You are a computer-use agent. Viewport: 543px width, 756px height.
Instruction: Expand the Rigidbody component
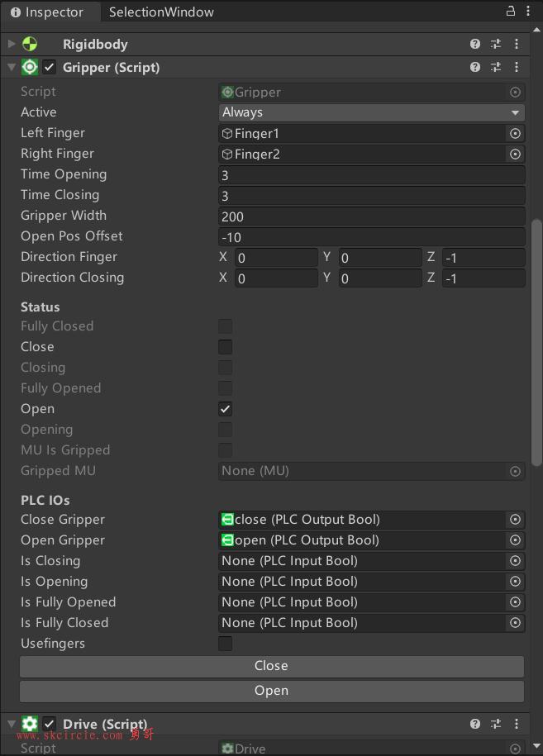pos(11,44)
